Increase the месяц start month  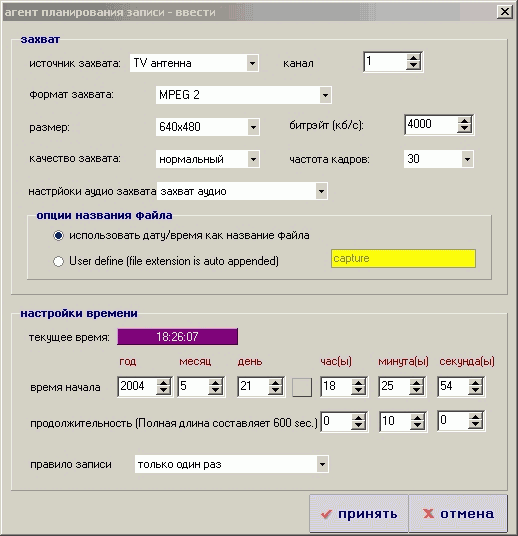click(215, 383)
